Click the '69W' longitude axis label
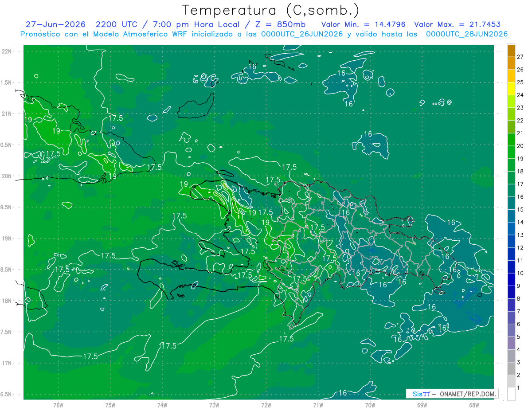The image size is (532, 411). click(x=422, y=405)
